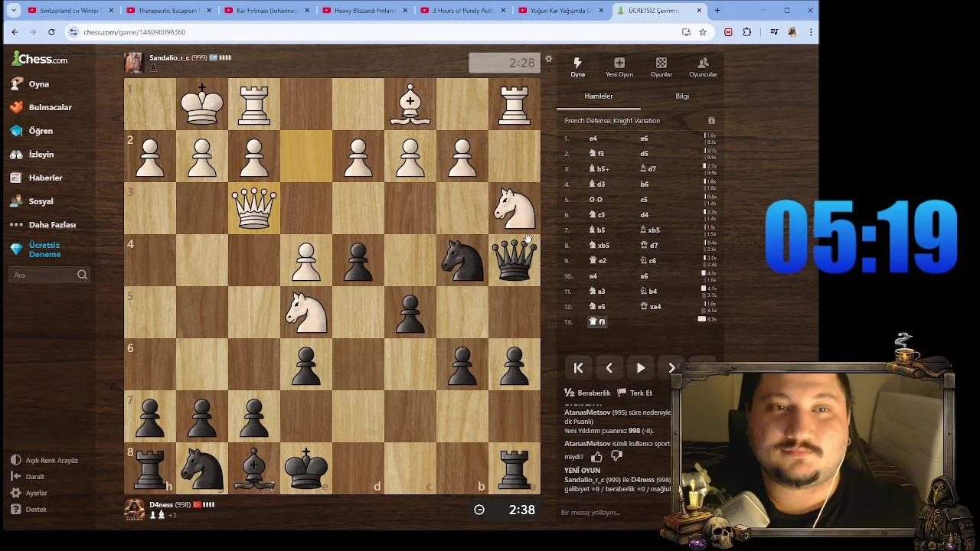Select the black queen on the board
Screen dimensions: 980x551
click(514, 260)
